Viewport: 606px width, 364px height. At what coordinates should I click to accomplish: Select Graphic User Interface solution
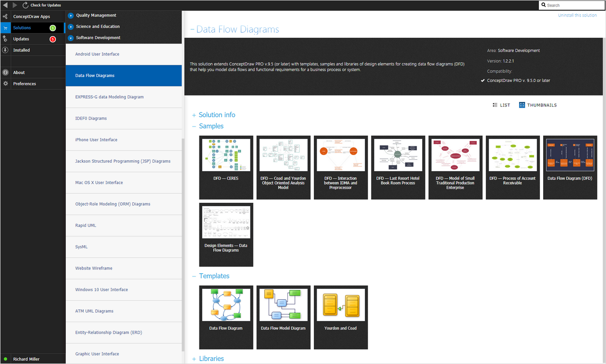[x=123, y=354]
